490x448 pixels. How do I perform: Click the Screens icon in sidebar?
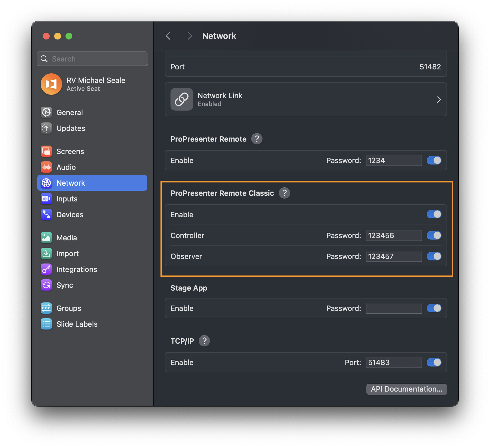(46, 151)
